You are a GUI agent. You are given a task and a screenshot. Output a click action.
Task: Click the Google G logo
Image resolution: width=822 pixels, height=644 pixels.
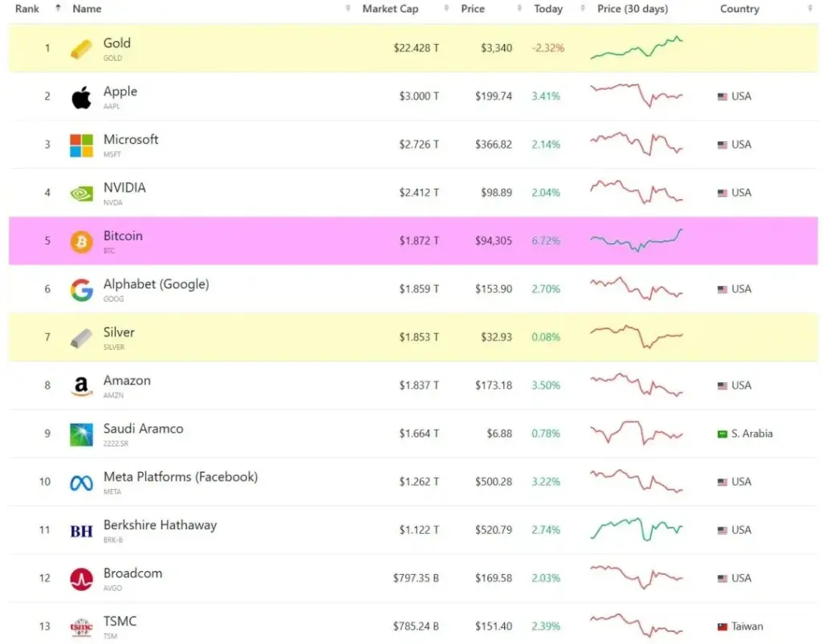pos(80,288)
